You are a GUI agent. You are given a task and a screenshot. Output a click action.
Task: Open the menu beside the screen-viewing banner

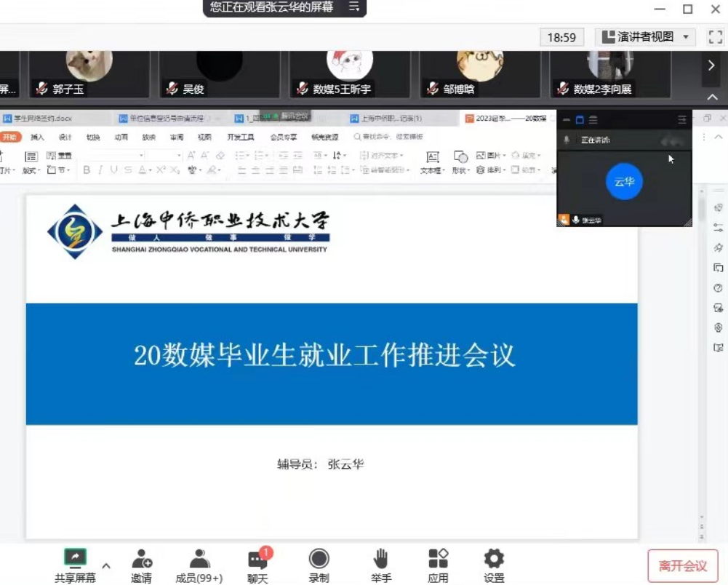click(x=354, y=7)
